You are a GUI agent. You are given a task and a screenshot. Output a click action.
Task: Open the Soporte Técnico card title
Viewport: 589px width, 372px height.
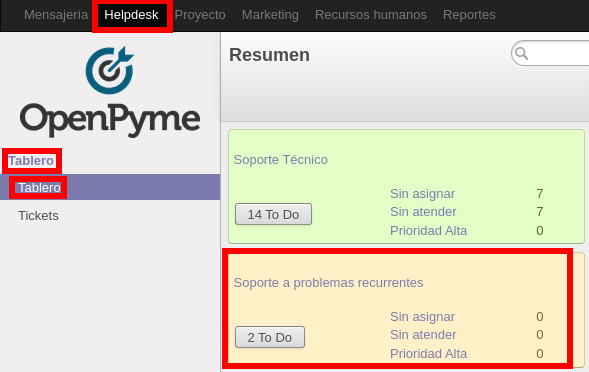[281, 160]
